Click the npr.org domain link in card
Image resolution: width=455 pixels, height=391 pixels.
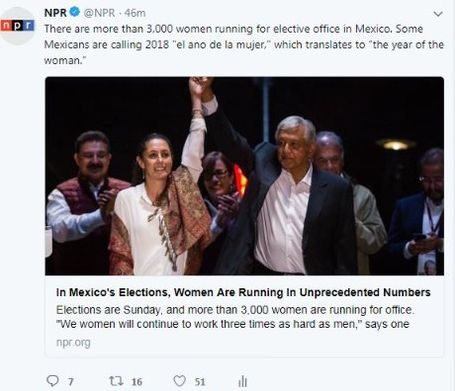73,342
